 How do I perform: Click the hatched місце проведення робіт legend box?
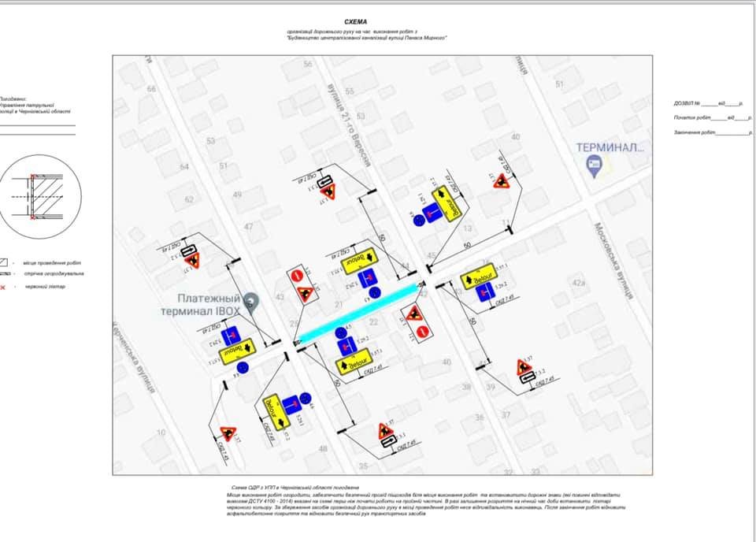pos(4,262)
